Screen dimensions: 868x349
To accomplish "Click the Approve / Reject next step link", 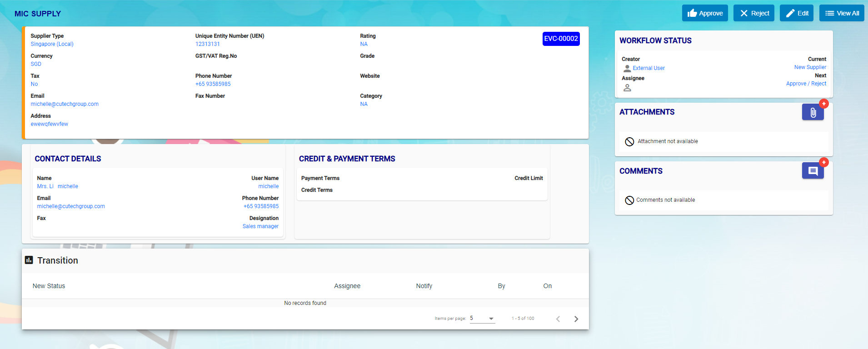I will [x=806, y=84].
